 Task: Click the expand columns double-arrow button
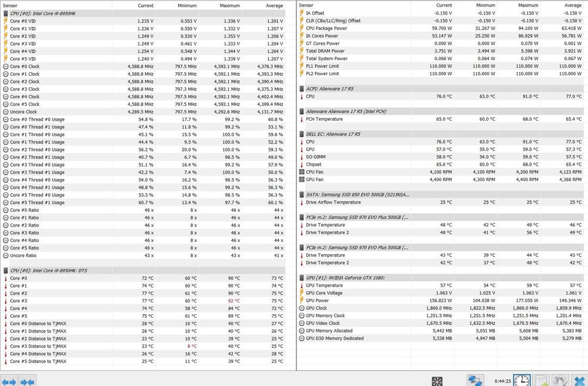pyautogui.click(x=8, y=381)
